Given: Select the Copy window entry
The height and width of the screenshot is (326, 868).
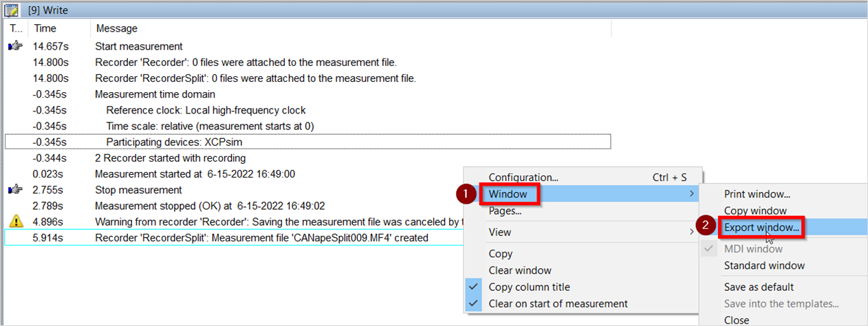Looking at the screenshot, I should 755,210.
